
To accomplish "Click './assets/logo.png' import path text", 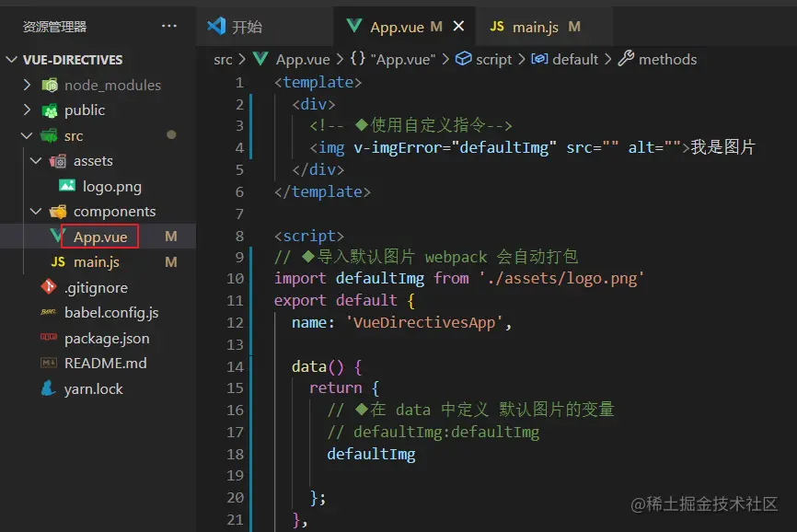I will click(x=561, y=279).
